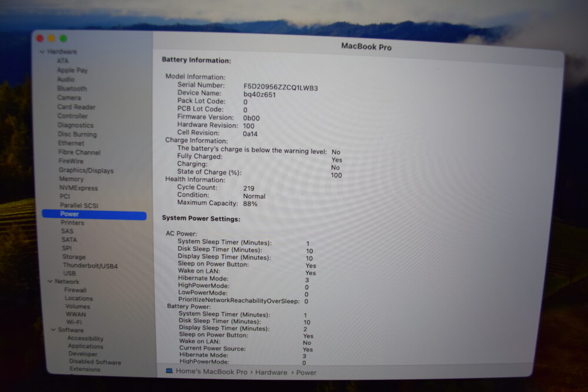Click the yellow minimize window button
Image resolution: width=588 pixels, height=392 pixels.
pyautogui.click(x=52, y=38)
